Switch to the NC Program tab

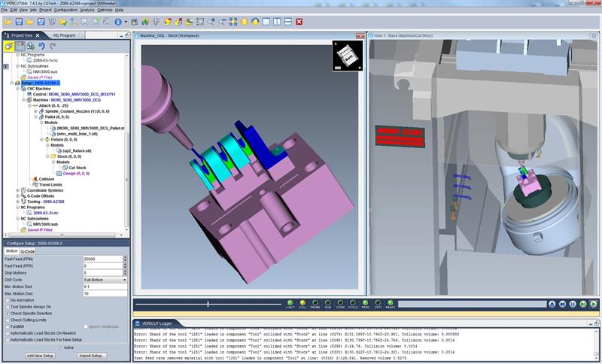64,35
